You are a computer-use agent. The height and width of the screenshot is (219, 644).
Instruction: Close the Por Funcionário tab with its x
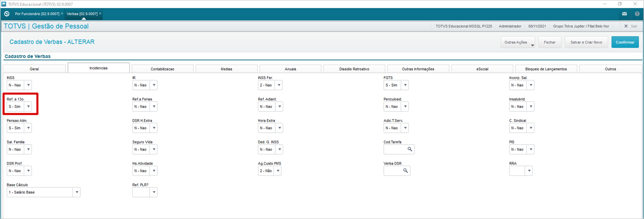(62, 14)
